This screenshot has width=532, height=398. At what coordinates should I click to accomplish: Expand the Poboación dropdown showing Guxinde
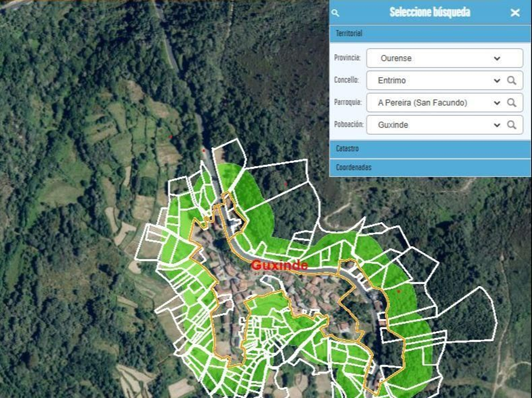click(x=497, y=125)
